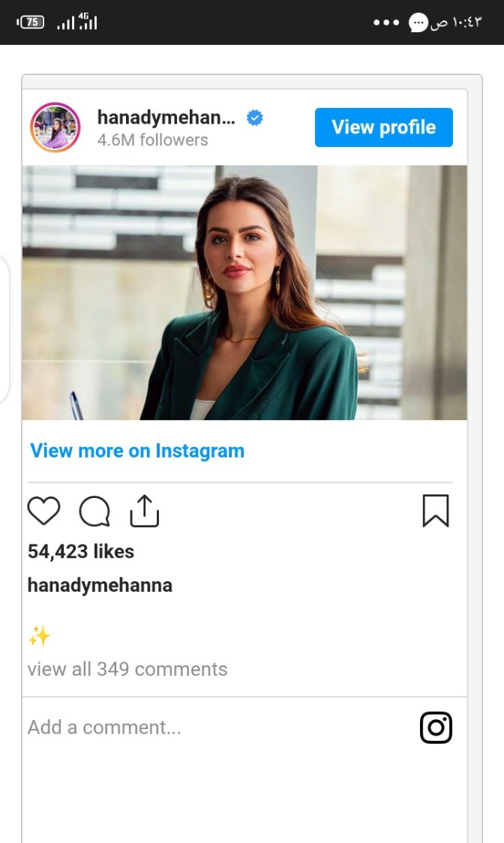Tap the chat bubble notification in status bar
The height and width of the screenshot is (843, 504).
click(418, 22)
